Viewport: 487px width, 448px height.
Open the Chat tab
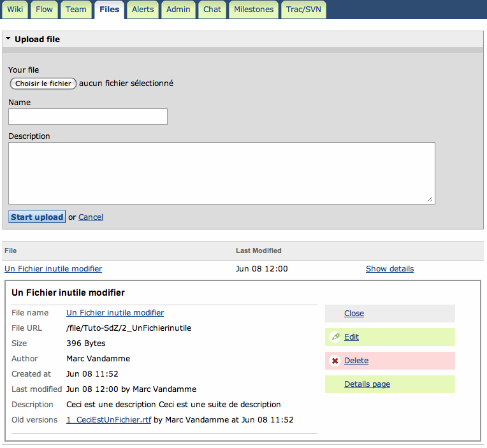pos(212,10)
